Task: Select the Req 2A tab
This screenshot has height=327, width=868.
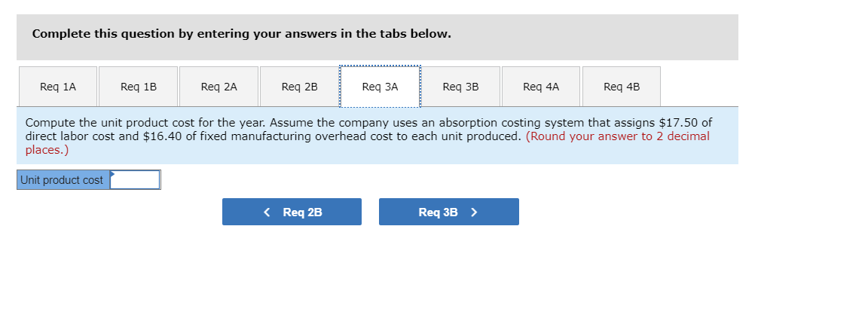Action: pyautogui.click(x=219, y=87)
